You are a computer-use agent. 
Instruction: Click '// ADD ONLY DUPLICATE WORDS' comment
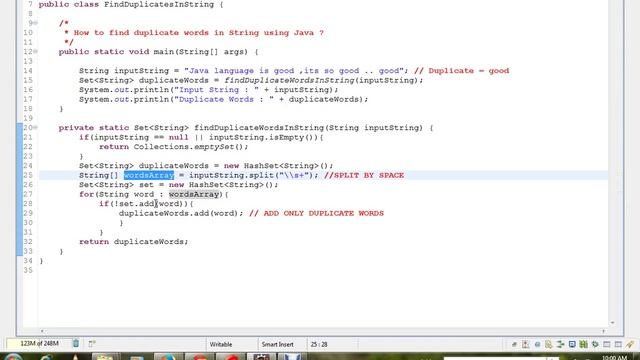point(316,213)
